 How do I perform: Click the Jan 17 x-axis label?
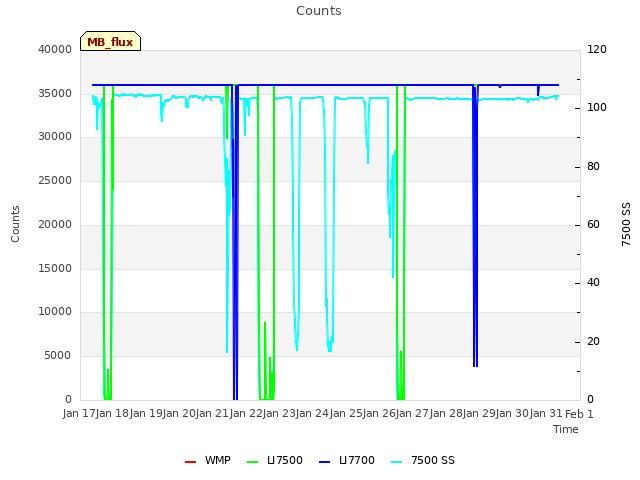click(79, 413)
